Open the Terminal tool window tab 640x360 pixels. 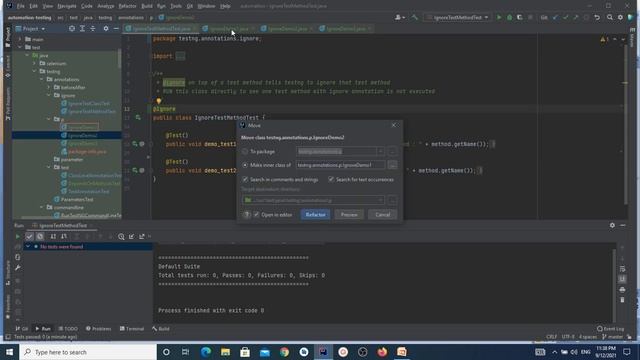(x=132, y=329)
